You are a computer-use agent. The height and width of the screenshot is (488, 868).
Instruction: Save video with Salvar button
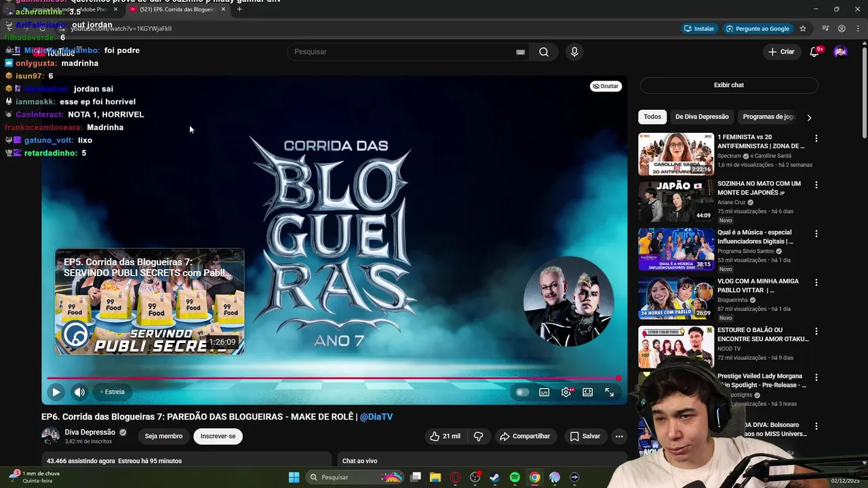(x=585, y=436)
